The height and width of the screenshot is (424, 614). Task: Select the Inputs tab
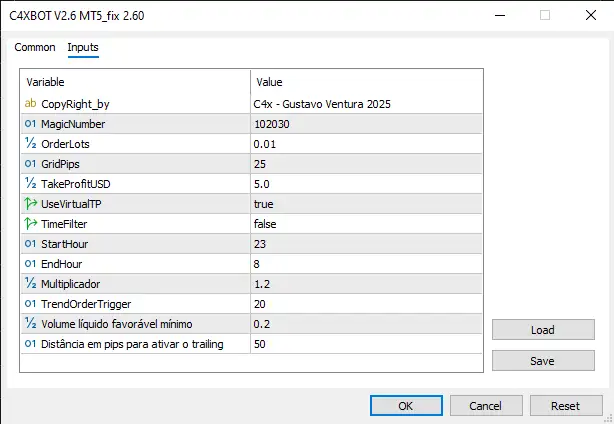pyautogui.click(x=83, y=47)
